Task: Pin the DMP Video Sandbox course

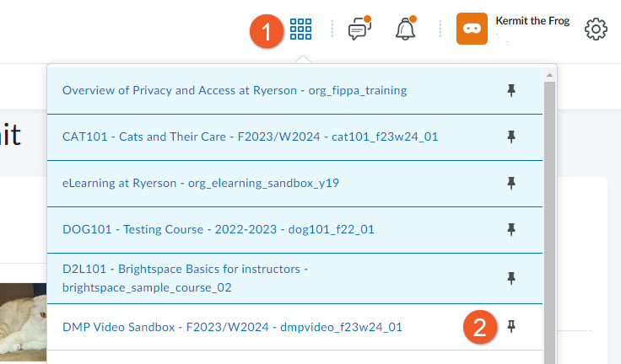Action: click(511, 327)
